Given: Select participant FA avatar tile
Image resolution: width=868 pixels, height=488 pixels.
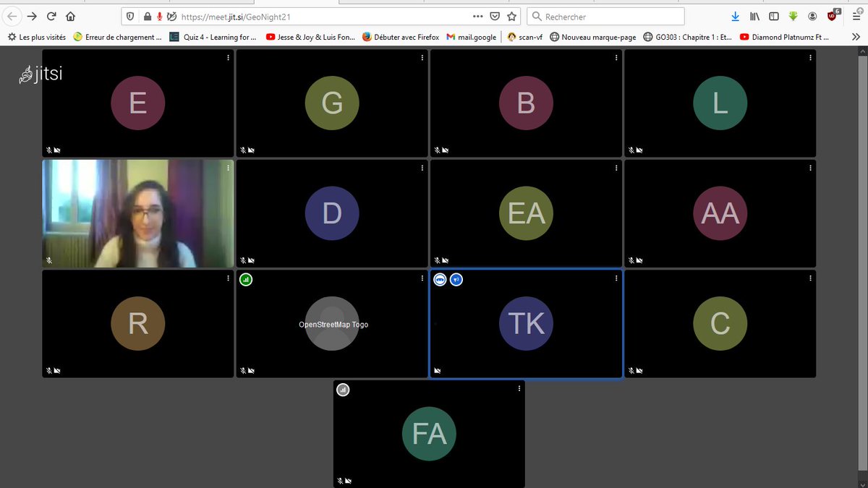Looking at the screenshot, I should (x=429, y=434).
